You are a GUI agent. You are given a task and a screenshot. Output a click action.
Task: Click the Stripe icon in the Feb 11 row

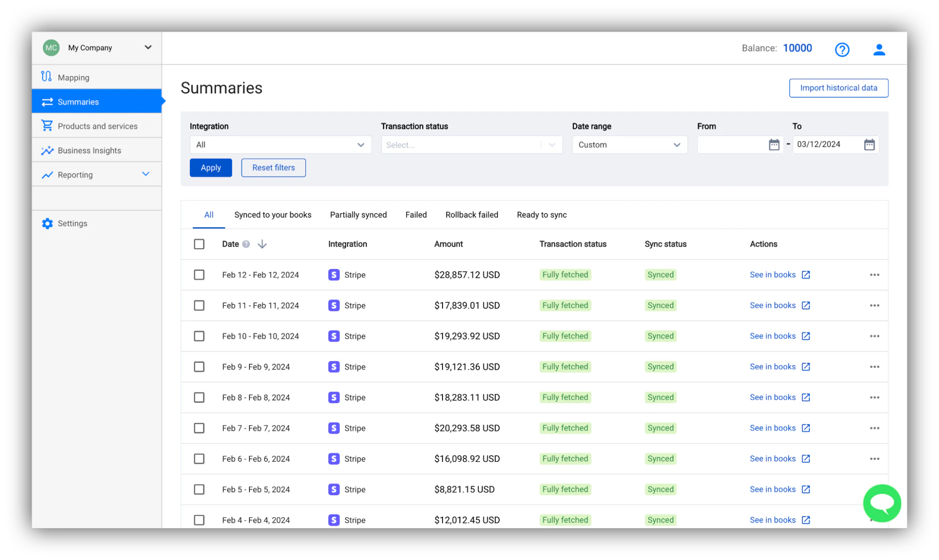[x=334, y=306]
